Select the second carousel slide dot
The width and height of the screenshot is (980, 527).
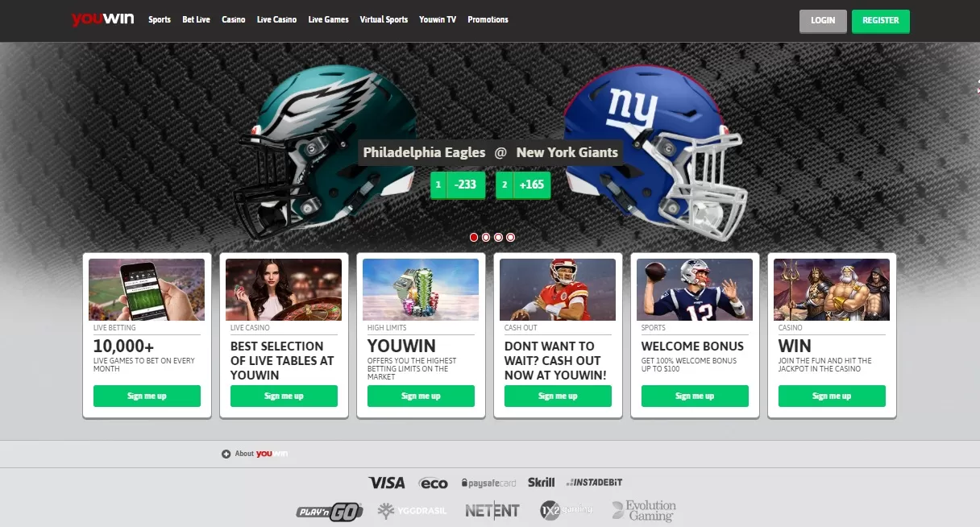pyautogui.click(x=486, y=237)
